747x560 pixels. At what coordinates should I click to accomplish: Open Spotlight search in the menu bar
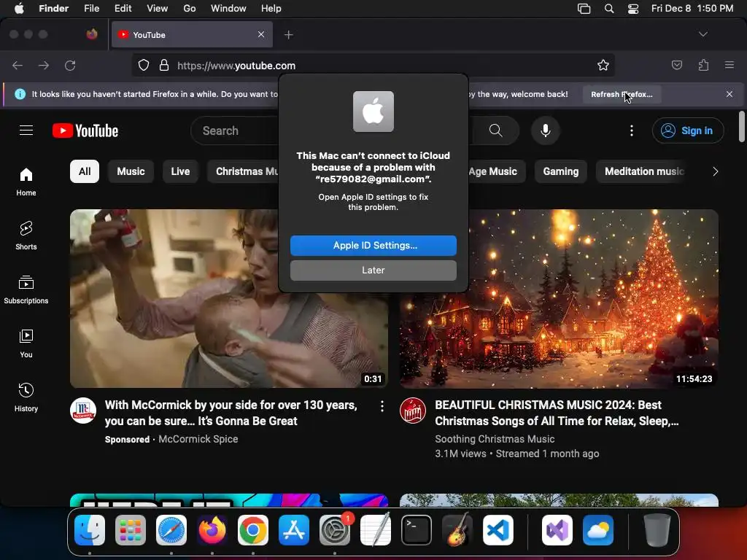tap(609, 9)
